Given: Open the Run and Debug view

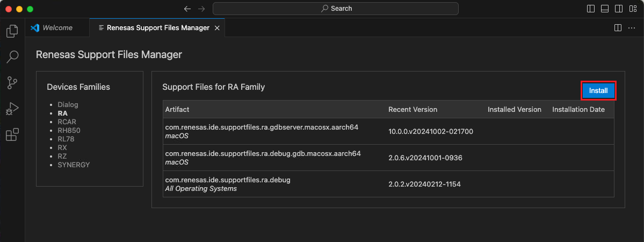Looking at the screenshot, I should point(12,109).
